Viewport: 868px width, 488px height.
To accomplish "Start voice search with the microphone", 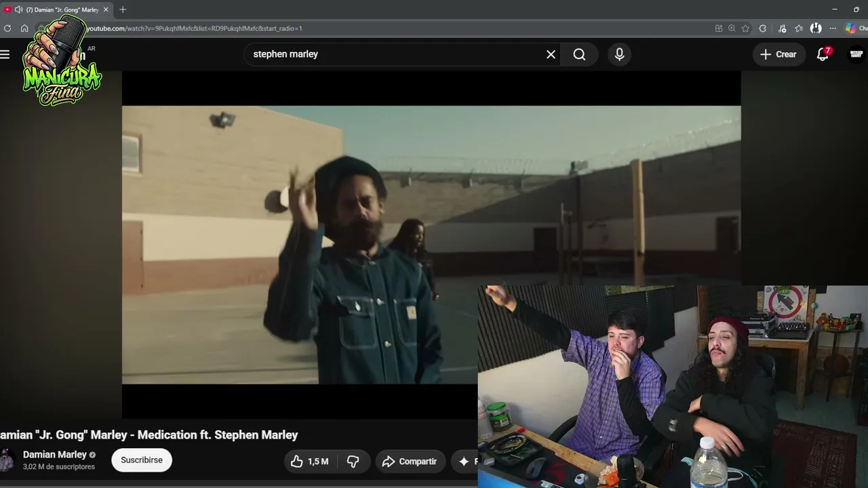I will 619,54.
